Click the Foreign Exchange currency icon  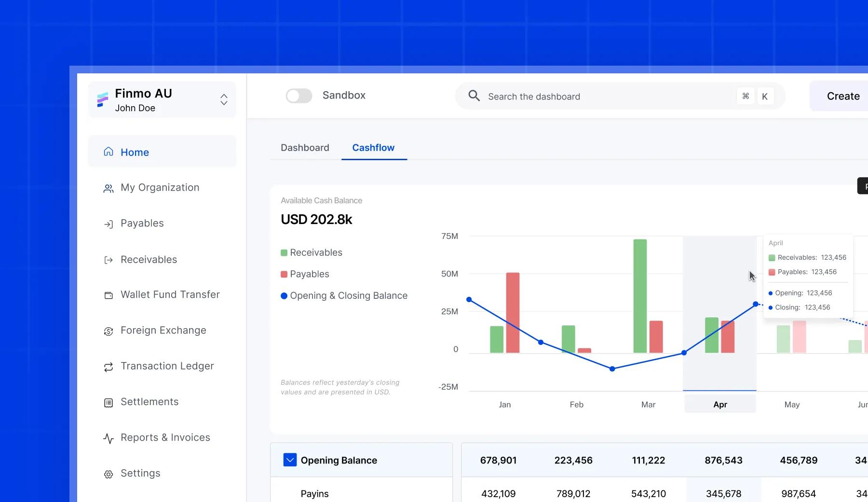108,331
